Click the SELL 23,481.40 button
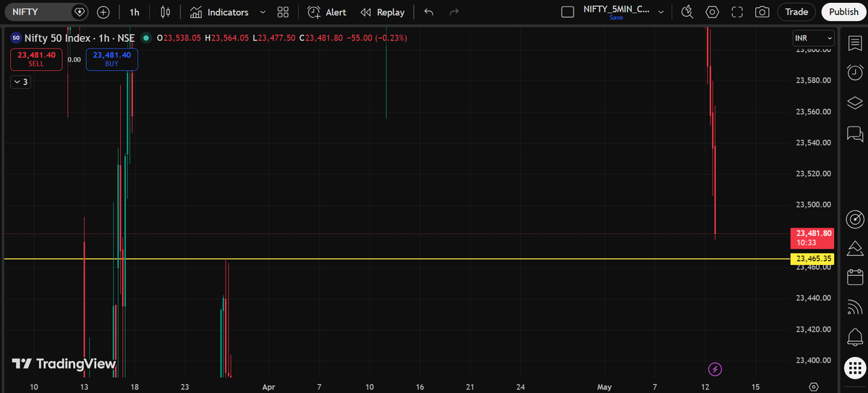 (x=36, y=59)
